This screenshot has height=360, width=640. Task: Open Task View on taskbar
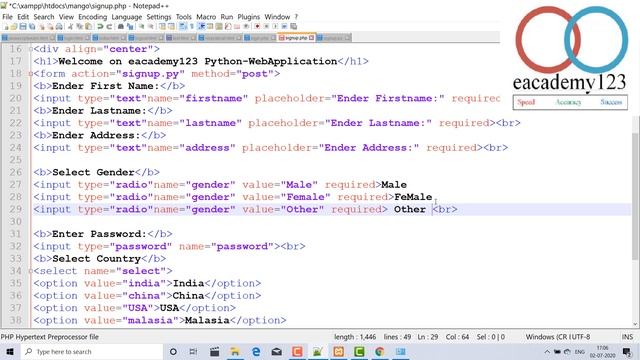(x=193, y=351)
